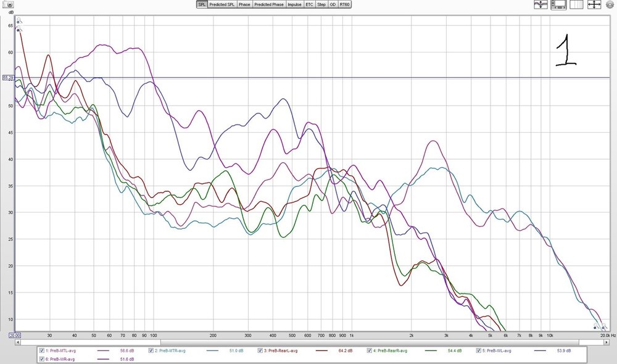Click the scrollbar right arrow button
Viewport: 617px width, 364px height.
click(x=607, y=342)
